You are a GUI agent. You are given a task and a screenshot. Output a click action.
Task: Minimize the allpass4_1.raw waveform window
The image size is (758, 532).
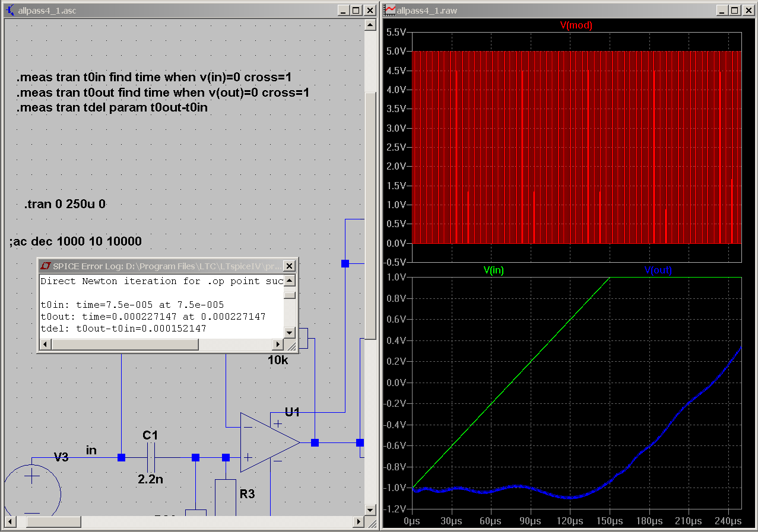(722, 10)
